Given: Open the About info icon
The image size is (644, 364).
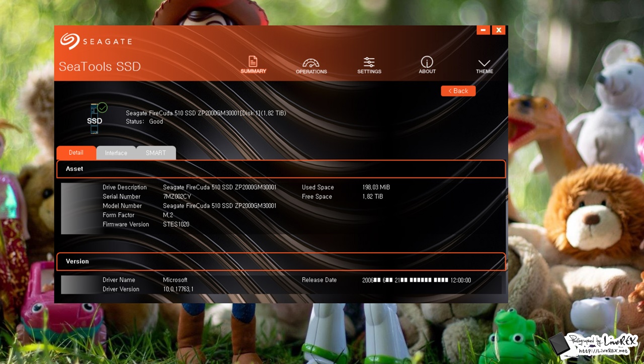Looking at the screenshot, I should [x=427, y=65].
